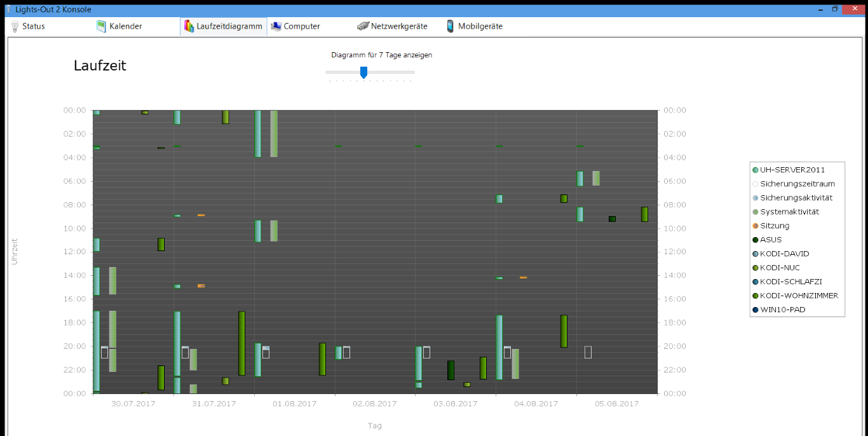
Task: Click the Mobilgeräte phone icon
Action: [x=451, y=26]
